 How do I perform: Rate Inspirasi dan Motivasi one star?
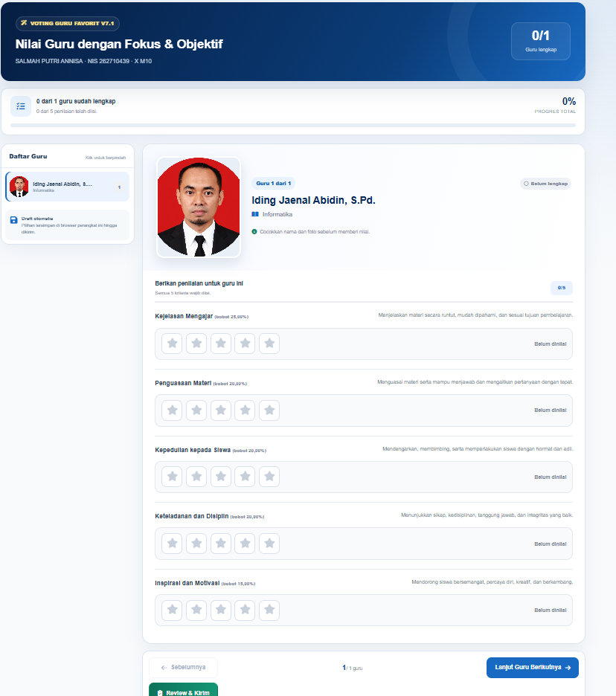[173, 610]
